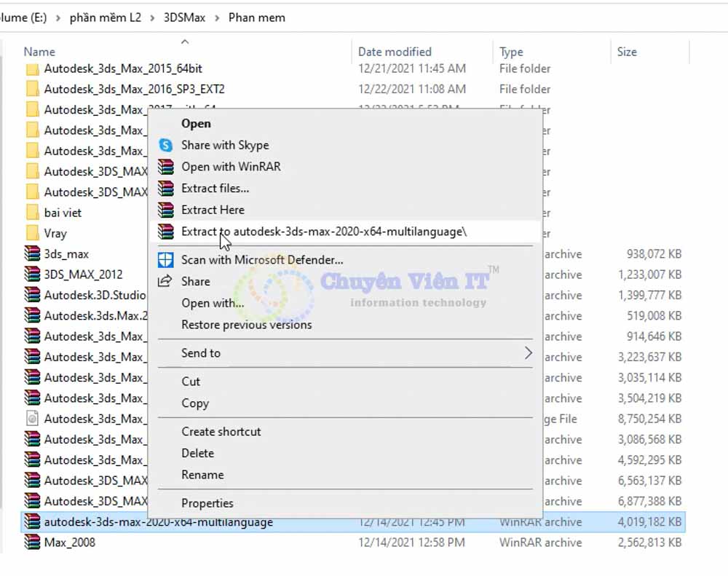728x576 pixels.
Task: Select Autodesk_3ds_Max_2016_SP3_EXT2 folder
Action: (134, 89)
